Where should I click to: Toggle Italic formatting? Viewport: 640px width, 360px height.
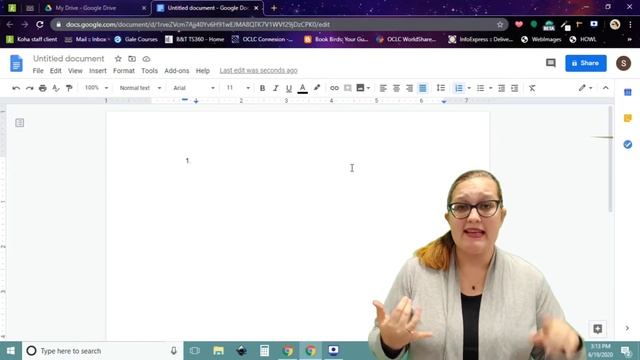pyautogui.click(x=276, y=88)
